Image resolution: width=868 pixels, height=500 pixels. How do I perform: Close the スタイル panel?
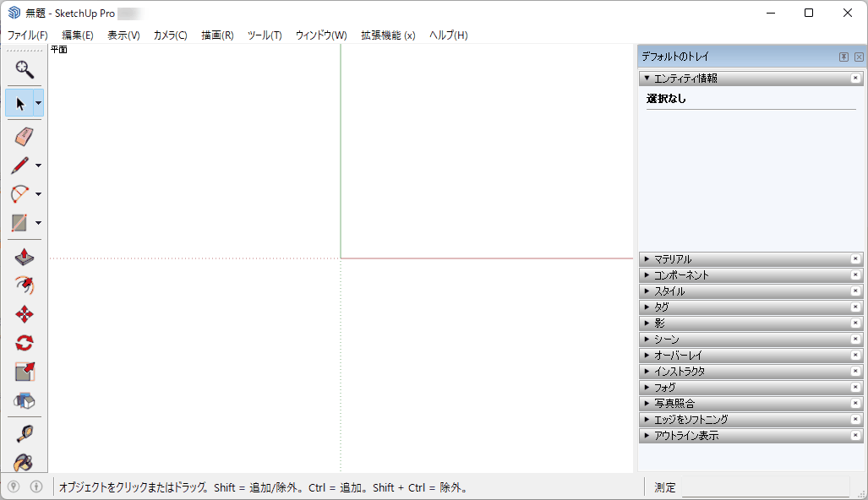(x=855, y=291)
